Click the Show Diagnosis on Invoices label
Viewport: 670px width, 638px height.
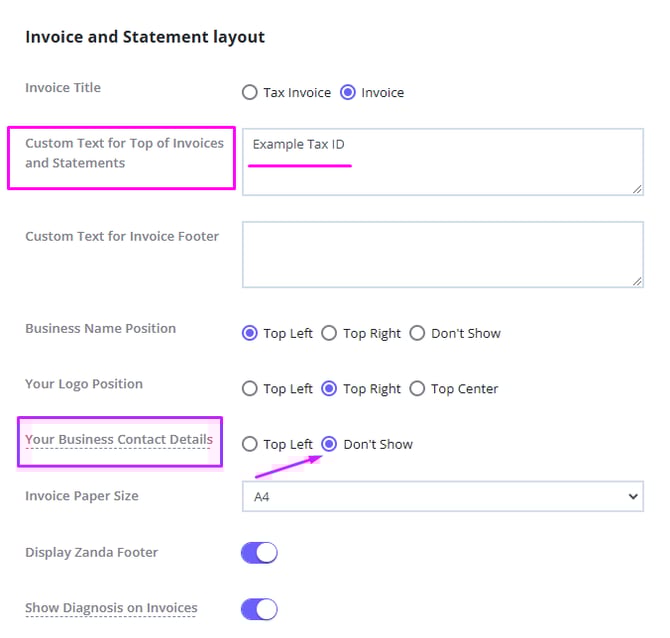coord(111,608)
